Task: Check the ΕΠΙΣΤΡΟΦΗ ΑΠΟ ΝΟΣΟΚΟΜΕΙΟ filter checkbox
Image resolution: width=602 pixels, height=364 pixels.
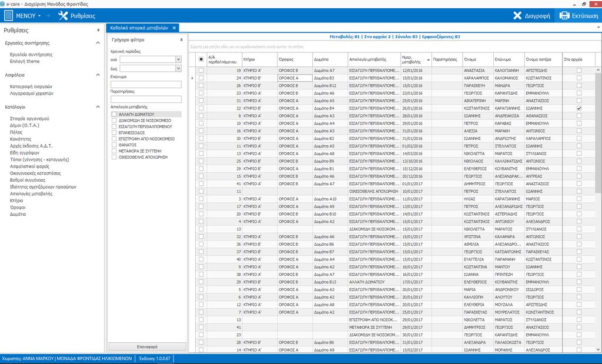Action: point(114,139)
